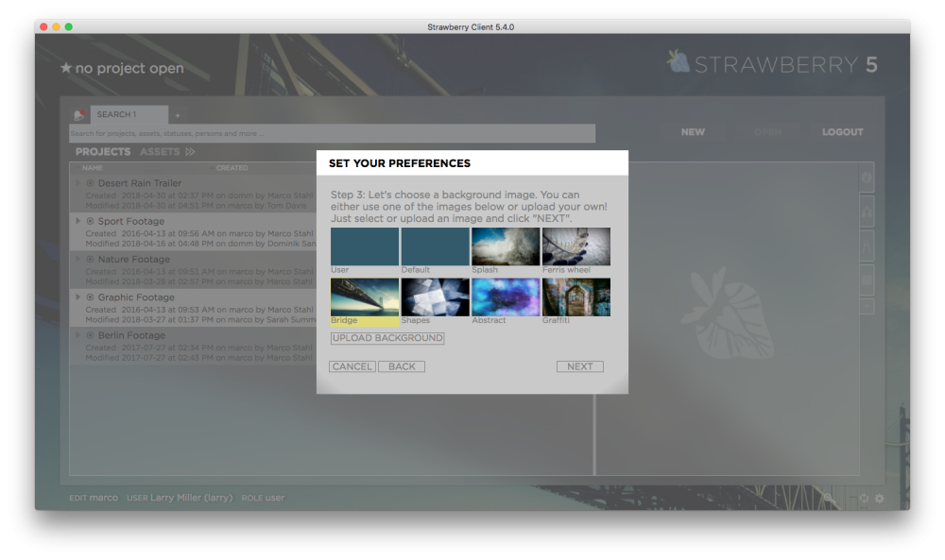The image size is (945, 560).
Task: Click the refresh icon beside the settings gear
Action: point(864,498)
